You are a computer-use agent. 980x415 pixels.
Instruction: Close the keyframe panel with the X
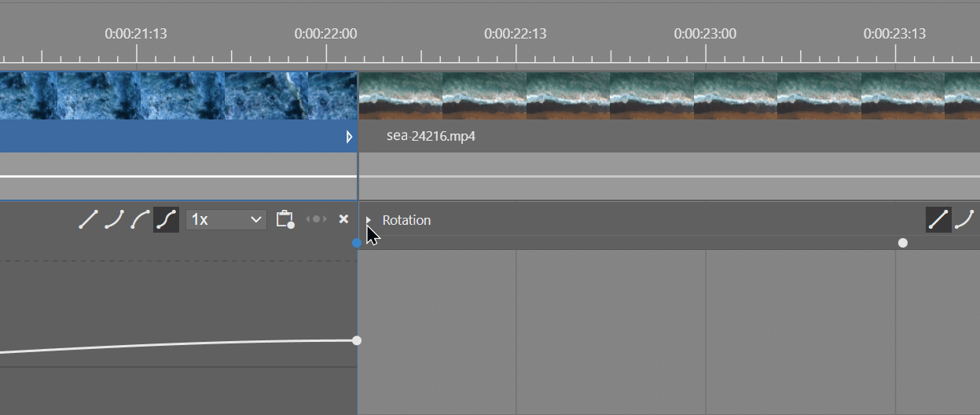[343, 219]
